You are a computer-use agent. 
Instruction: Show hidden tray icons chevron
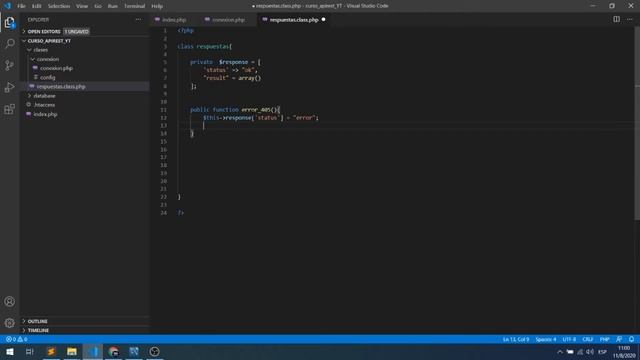560,352
